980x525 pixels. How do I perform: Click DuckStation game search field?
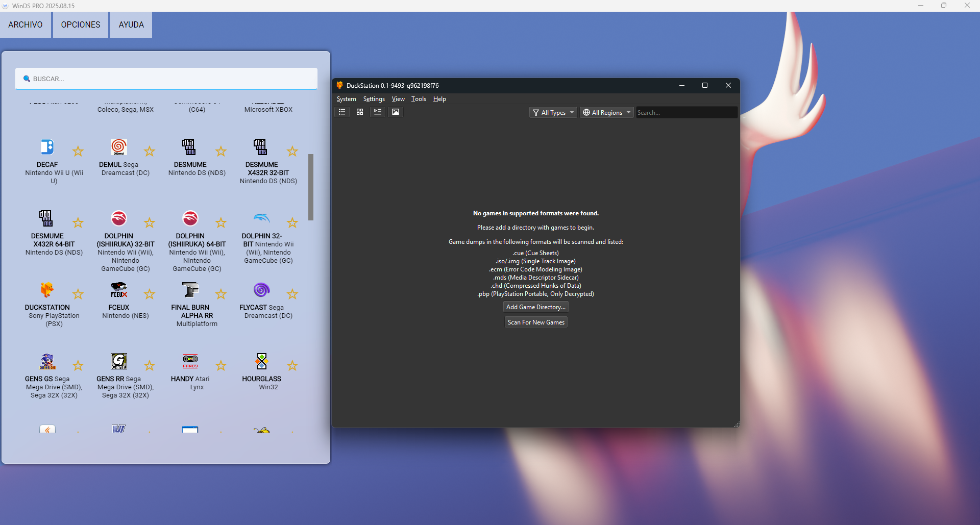pos(686,112)
